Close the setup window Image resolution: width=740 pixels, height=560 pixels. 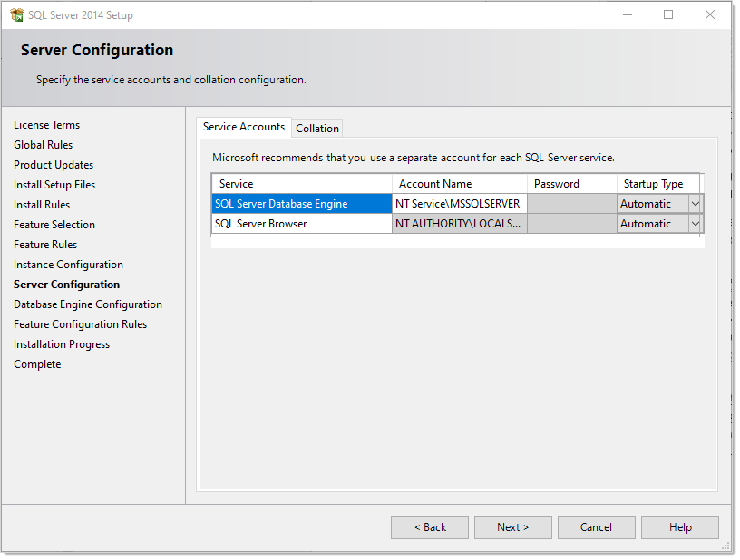pyautogui.click(x=710, y=14)
